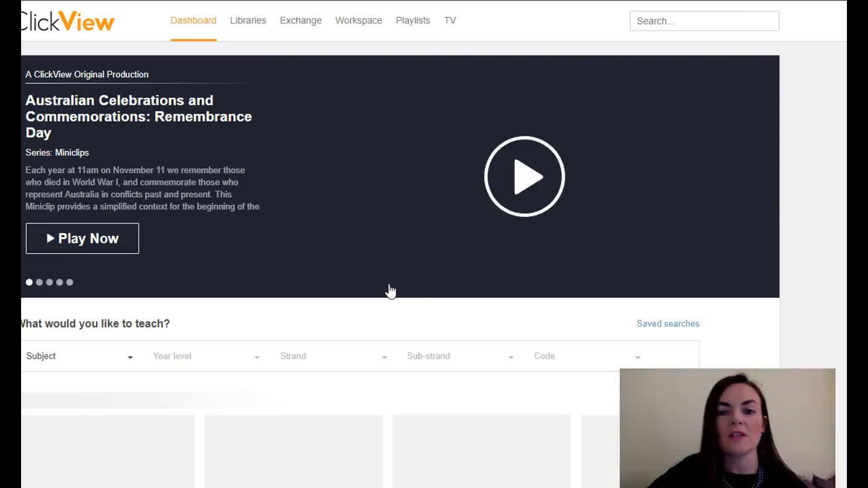The width and height of the screenshot is (868, 488).
Task: Click the webcam presenter overlay video
Action: pyautogui.click(x=727, y=428)
